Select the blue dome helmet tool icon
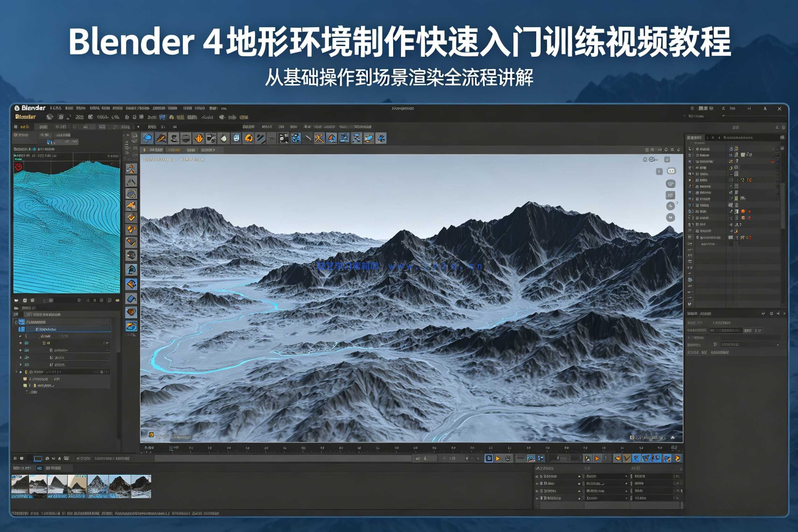798x532 pixels. pos(148,138)
